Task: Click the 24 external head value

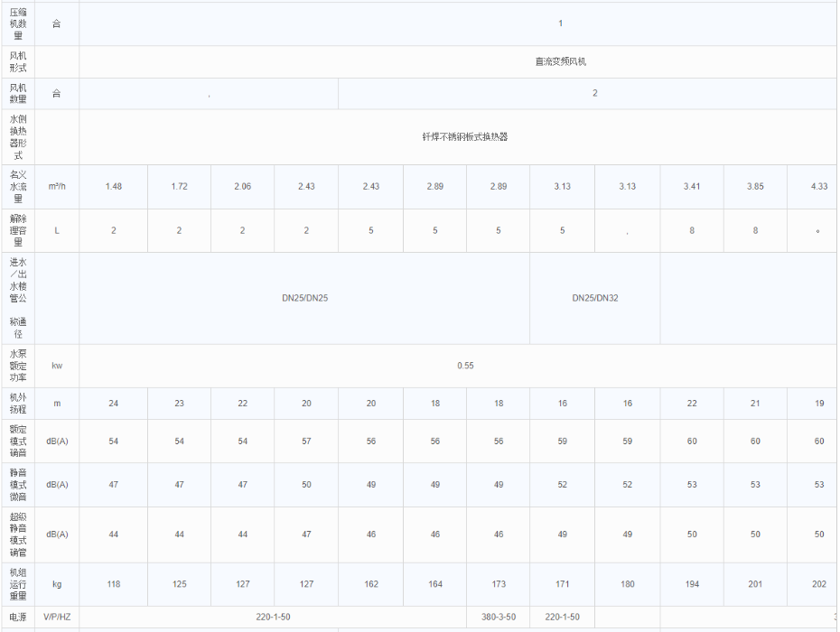Action: click(114, 404)
